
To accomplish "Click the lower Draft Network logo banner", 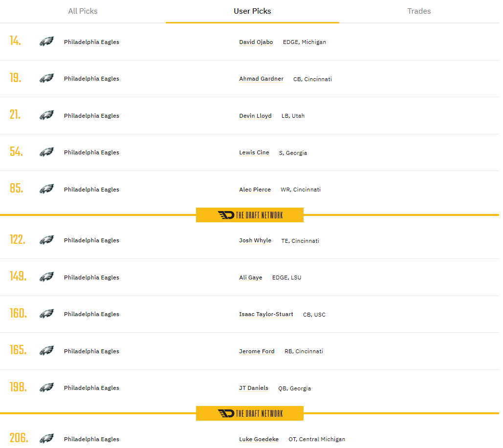I will (x=250, y=413).
